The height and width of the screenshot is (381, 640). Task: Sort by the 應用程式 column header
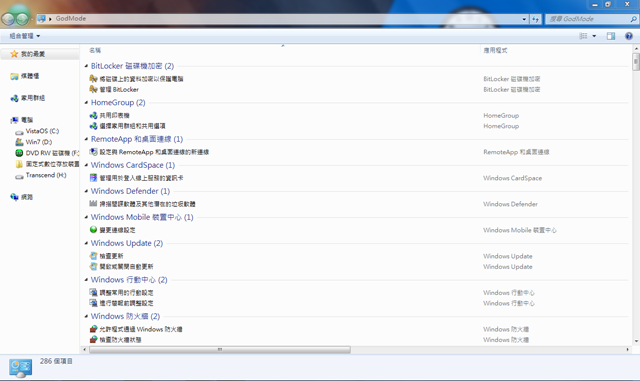coord(496,50)
